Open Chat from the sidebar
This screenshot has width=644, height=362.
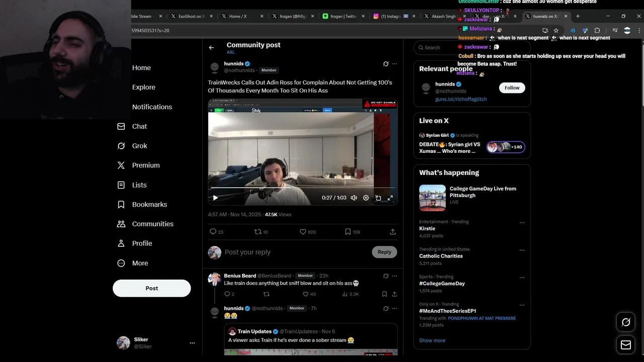(x=139, y=126)
